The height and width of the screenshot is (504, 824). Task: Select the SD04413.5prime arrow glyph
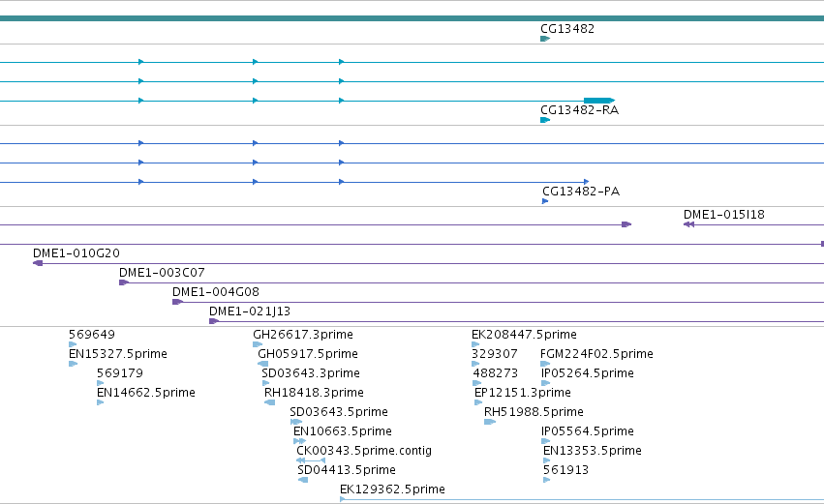click(303, 480)
